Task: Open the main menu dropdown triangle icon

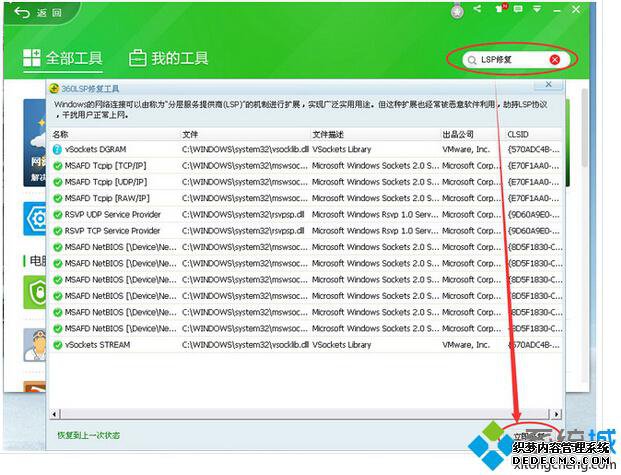Action: (x=537, y=9)
